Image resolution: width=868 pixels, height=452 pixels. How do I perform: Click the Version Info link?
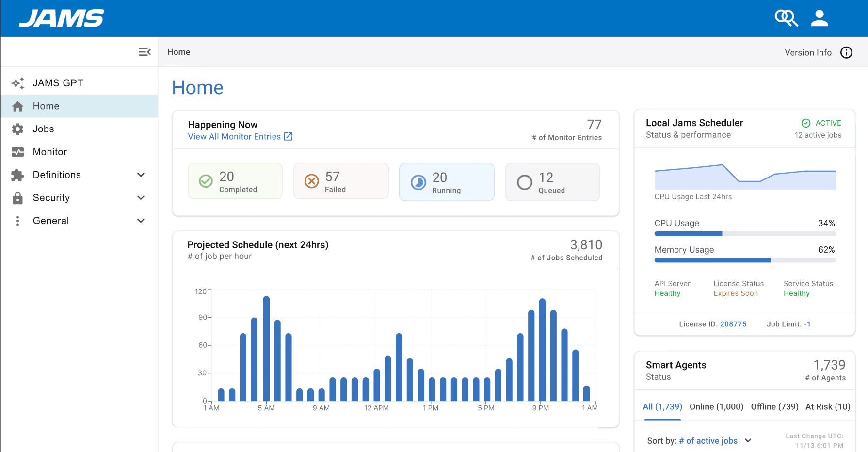point(808,52)
